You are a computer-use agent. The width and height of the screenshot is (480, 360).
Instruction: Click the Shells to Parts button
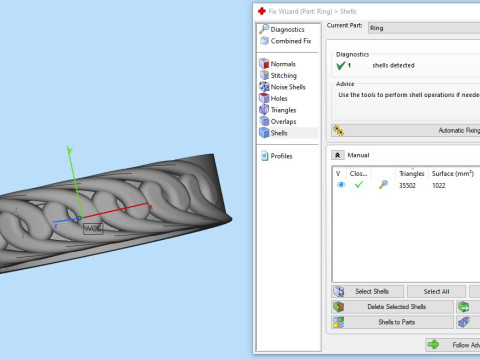click(x=393, y=322)
